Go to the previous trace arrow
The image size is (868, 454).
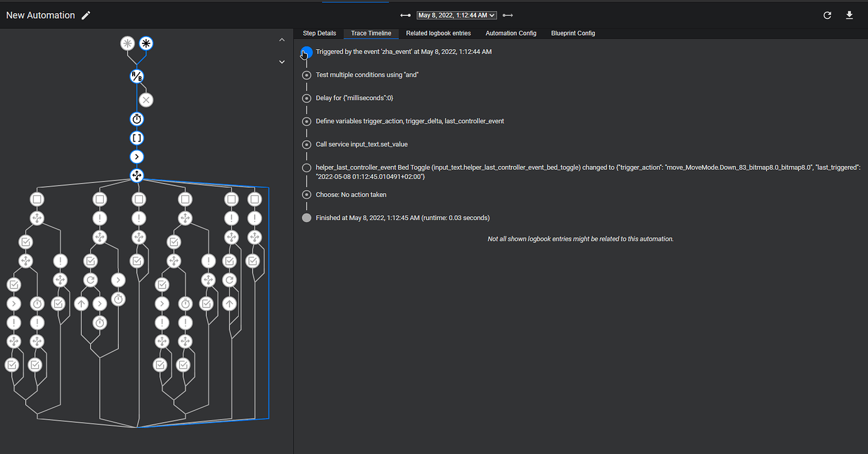(x=406, y=15)
